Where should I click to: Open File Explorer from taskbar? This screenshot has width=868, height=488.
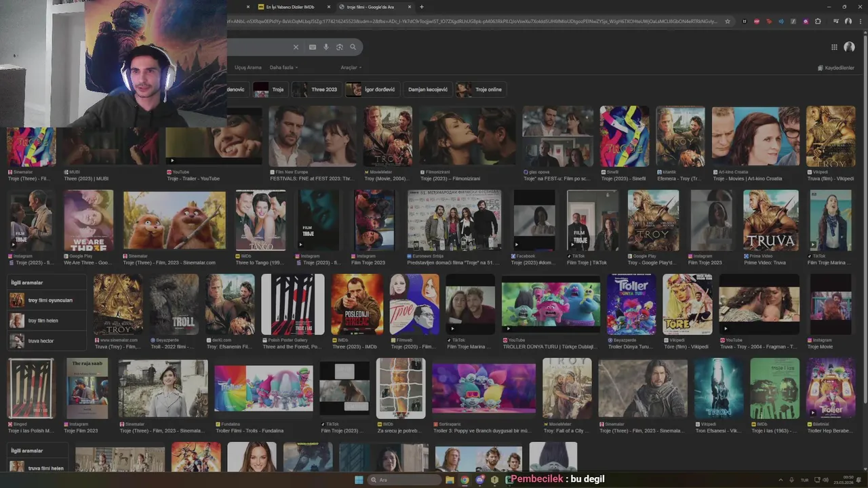click(x=449, y=480)
